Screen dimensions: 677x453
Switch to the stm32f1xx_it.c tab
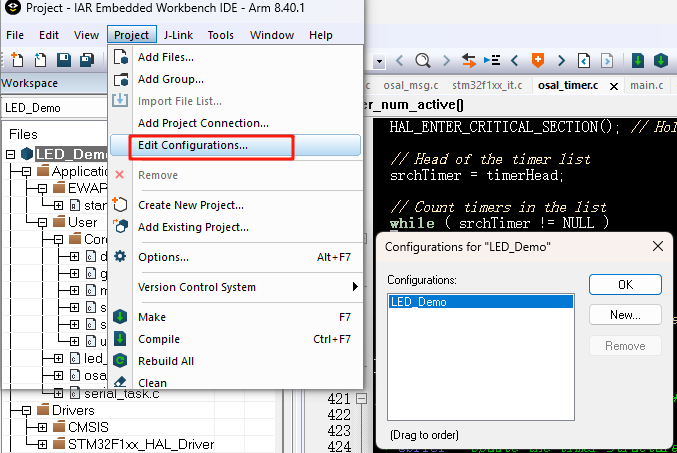coord(487,86)
